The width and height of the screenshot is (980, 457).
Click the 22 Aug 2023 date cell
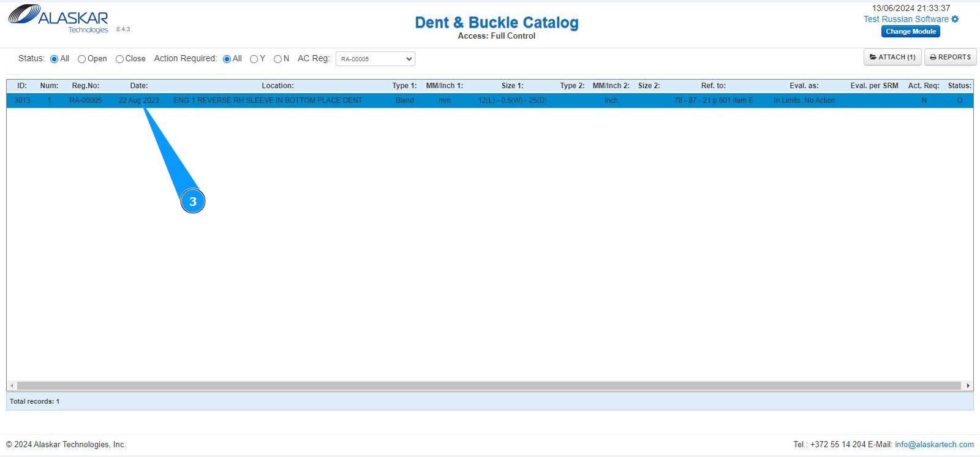pyautogui.click(x=139, y=100)
